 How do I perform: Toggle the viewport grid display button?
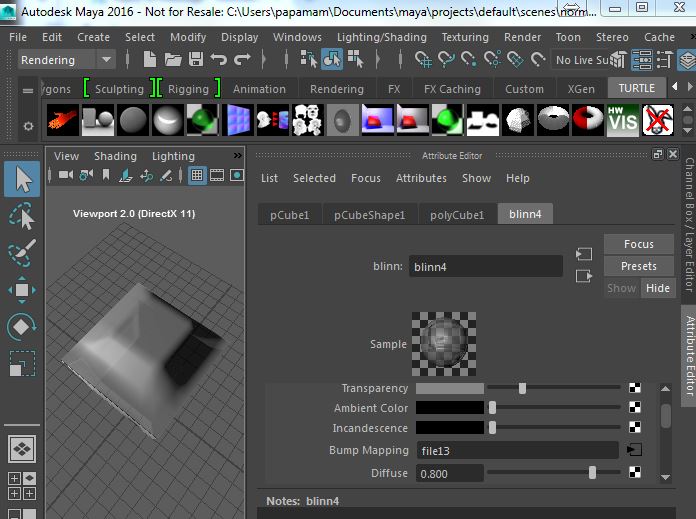198,175
